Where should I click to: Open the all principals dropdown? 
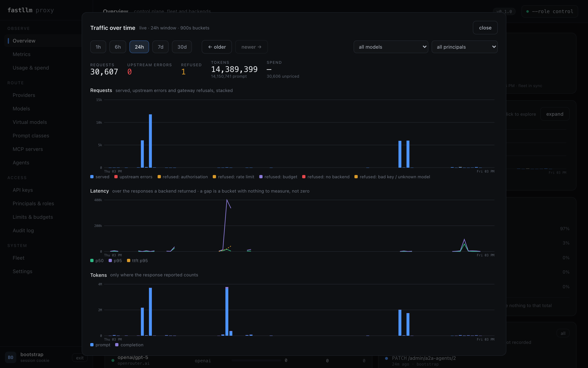coord(464,47)
